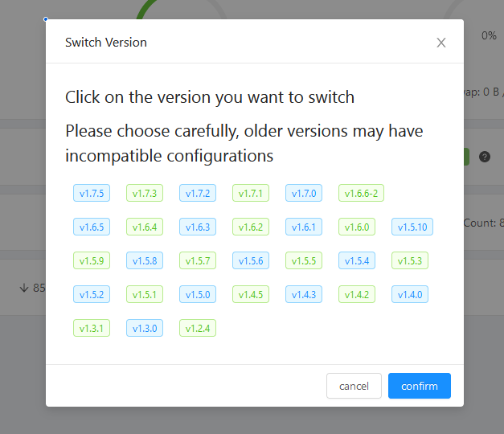Pick version v1.3.1
The width and height of the screenshot is (504, 434).
[92, 328]
